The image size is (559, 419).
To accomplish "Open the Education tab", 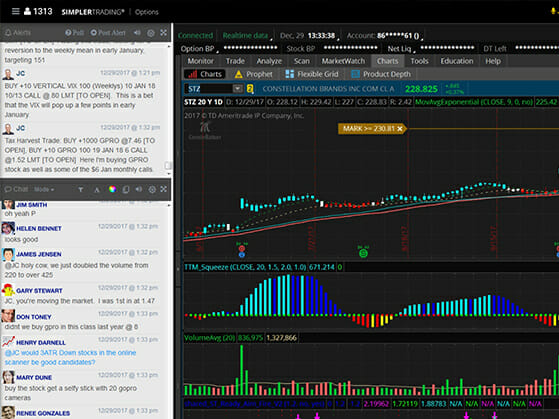I will coord(457,61).
